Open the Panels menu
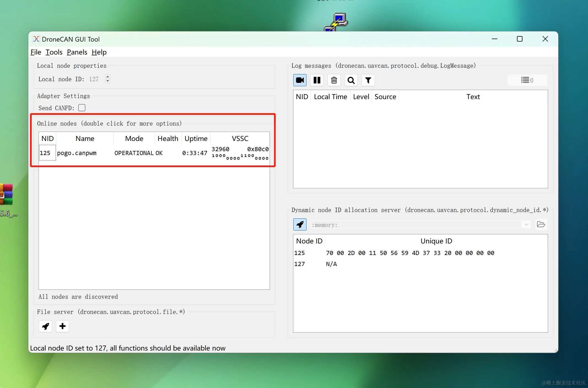Viewport: 588px width, 388px height. coord(77,52)
